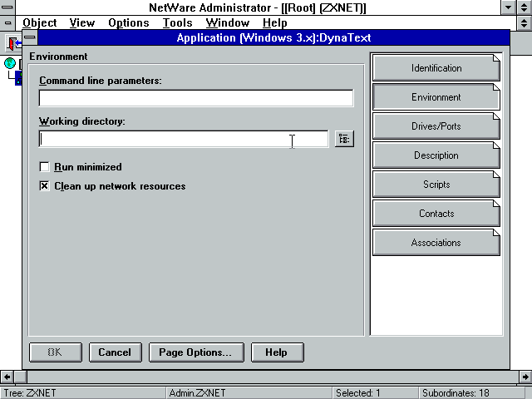532x399 pixels.
Task: Click the Tree: ZXNET status text
Action: (30, 393)
